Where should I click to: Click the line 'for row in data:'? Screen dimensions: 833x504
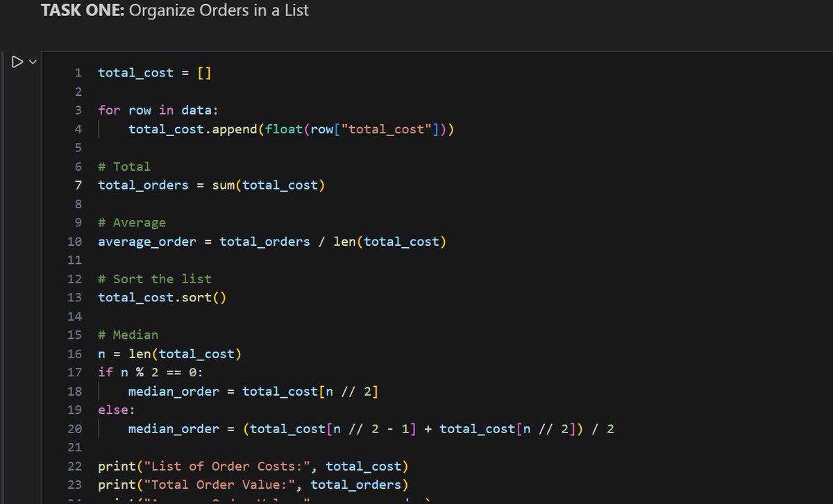[x=159, y=110]
